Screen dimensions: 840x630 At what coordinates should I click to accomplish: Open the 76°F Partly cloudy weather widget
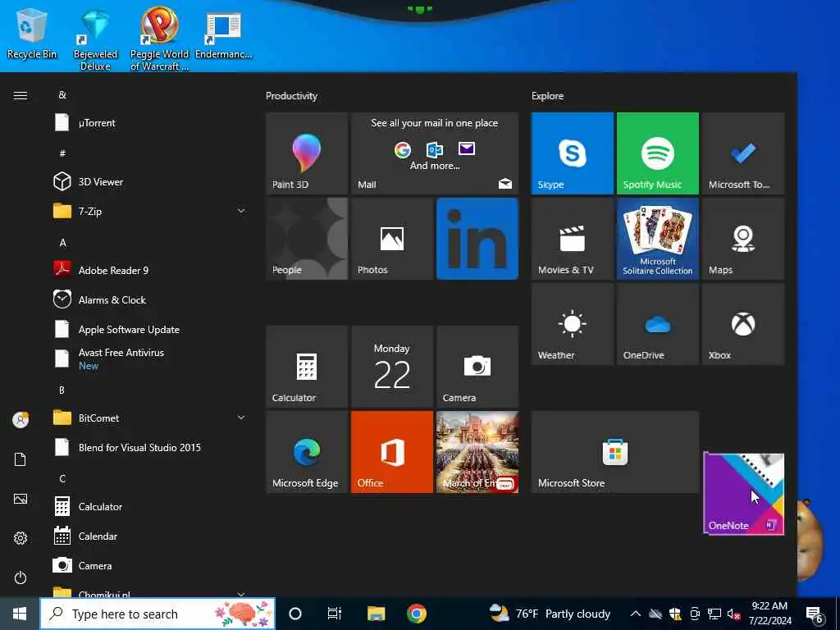click(550, 614)
